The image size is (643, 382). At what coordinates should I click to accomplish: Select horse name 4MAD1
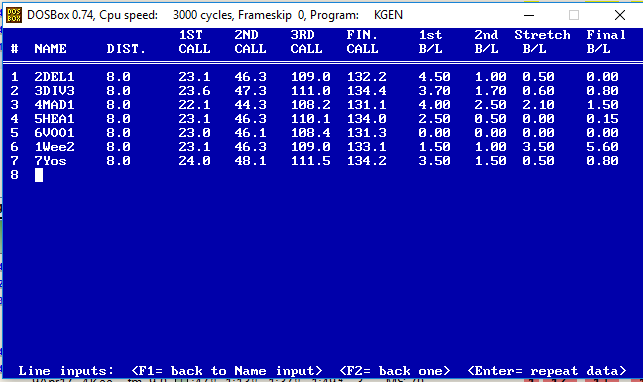54,105
